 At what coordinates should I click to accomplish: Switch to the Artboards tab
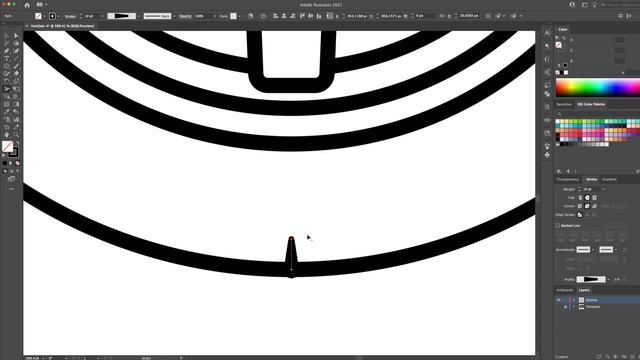click(x=565, y=290)
